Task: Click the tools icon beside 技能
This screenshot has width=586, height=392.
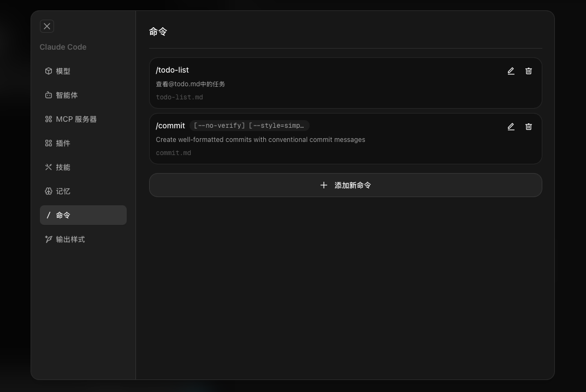Action: [x=49, y=167]
